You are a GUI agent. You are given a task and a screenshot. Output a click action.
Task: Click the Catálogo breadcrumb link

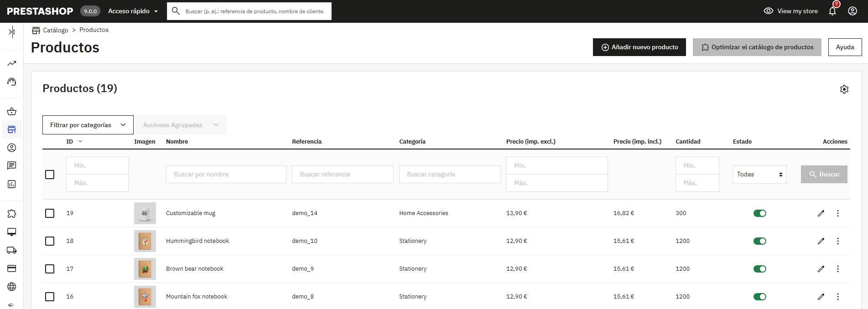point(55,30)
